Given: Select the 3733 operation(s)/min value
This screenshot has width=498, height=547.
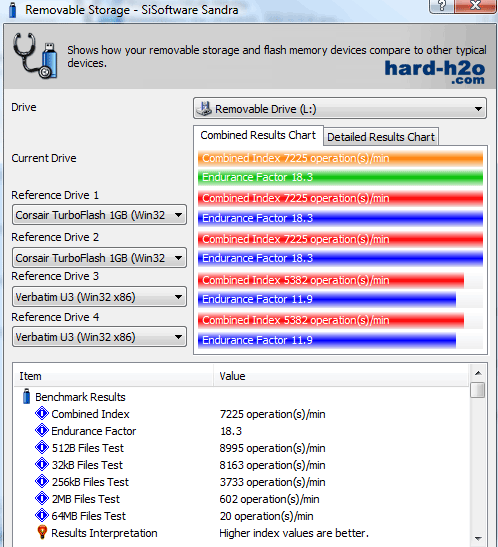Looking at the screenshot, I should pyautogui.click(x=272, y=482).
